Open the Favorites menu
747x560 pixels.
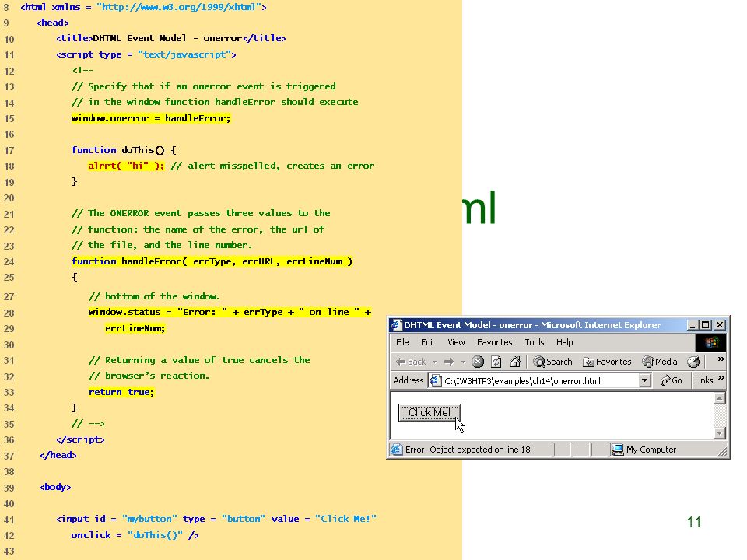click(495, 342)
